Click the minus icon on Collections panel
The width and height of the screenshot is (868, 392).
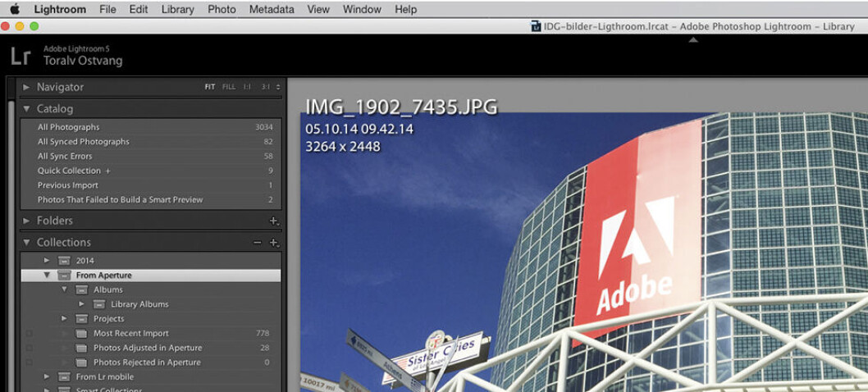257,243
